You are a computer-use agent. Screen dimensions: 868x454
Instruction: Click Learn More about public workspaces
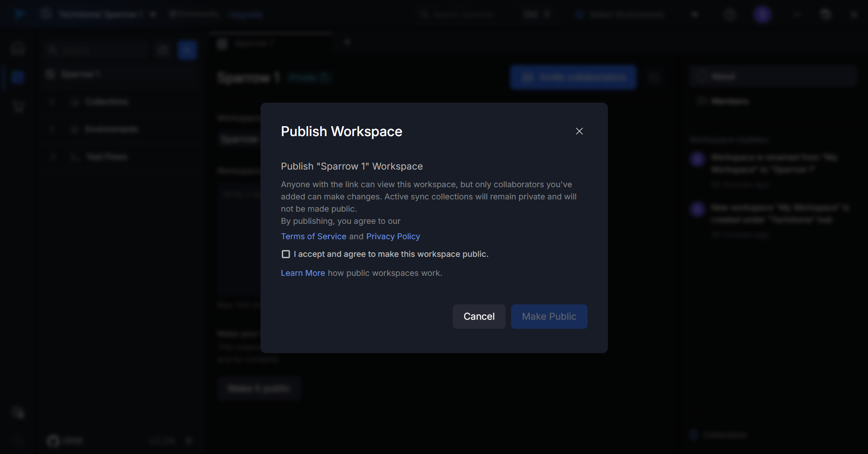click(x=303, y=273)
